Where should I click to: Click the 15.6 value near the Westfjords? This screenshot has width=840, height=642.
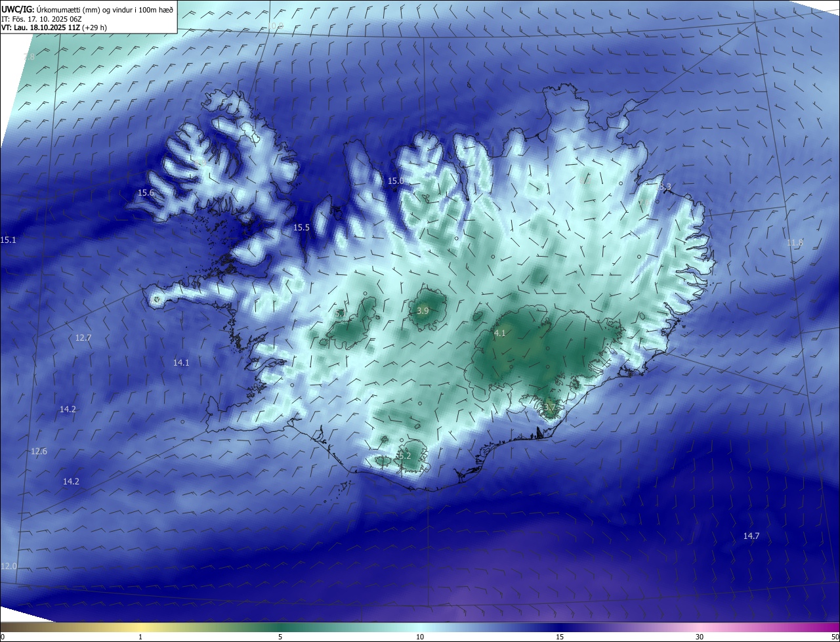click(146, 192)
